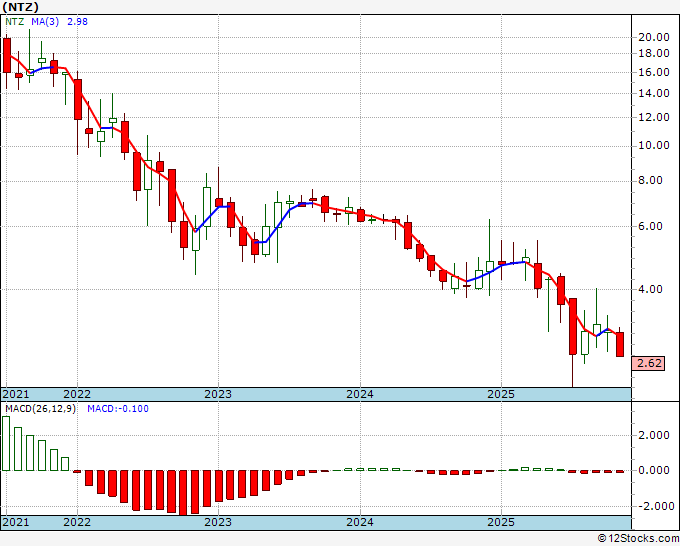Select the green NTZ legend label

[14, 21]
